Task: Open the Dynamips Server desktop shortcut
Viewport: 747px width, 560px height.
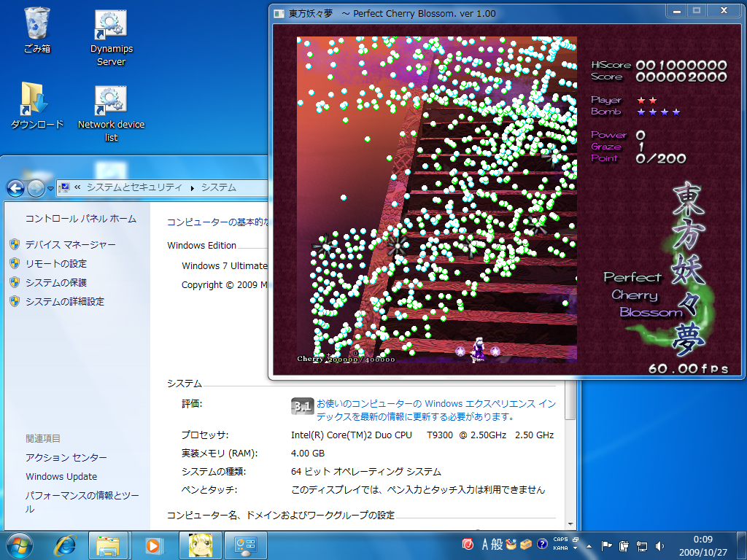Action: (x=111, y=26)
